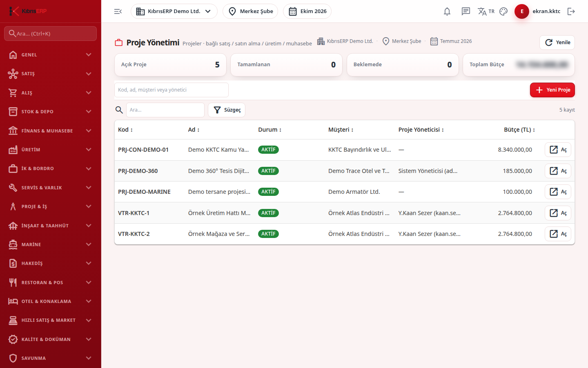The image size is (588, 368).
Task: Open the messages chat icon
Action: pyautogui.click(x=466, y=11)
